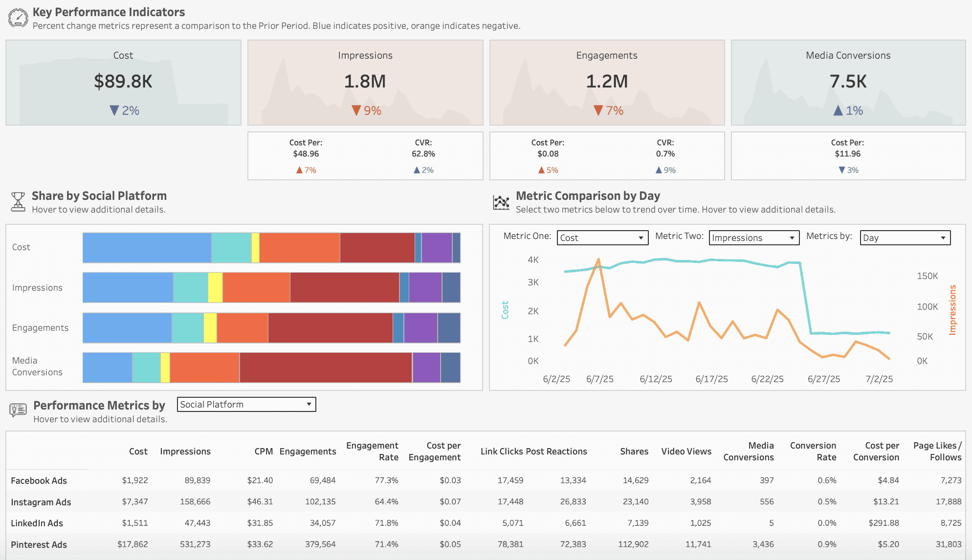The height and width of the screenshot is (560, 972).
Task: Select the Facebook Ads row label
Action: click(x=39, y=481)
